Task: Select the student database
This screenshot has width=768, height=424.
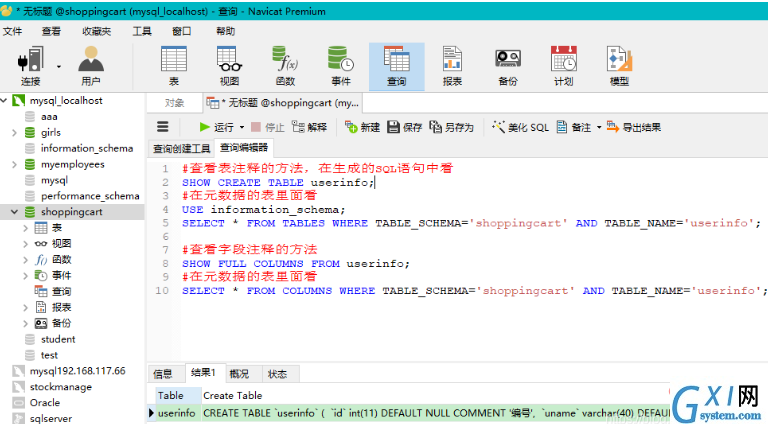Action: [x=58, y=339]
